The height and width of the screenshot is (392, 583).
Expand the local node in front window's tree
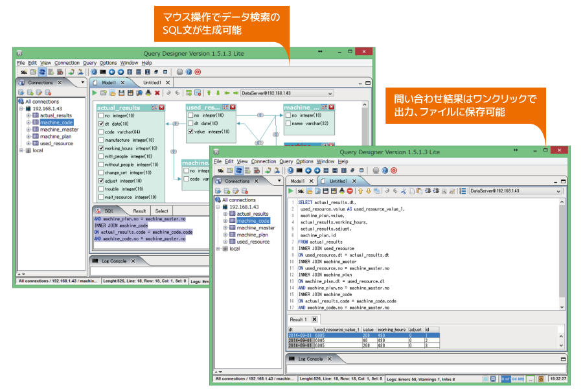click(x=218, y=249)
